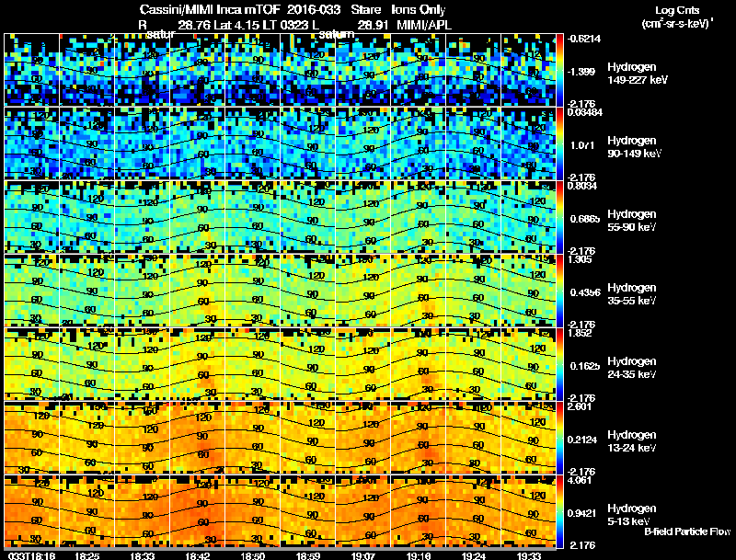Select the colorbar value "0.4356"
The image size is (736, 560).
click(585, 292)
